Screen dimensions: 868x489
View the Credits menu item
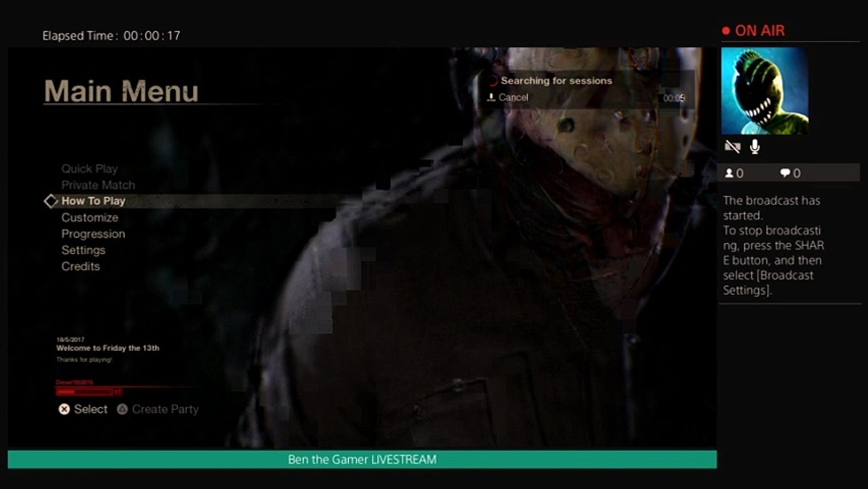point(80,266)
